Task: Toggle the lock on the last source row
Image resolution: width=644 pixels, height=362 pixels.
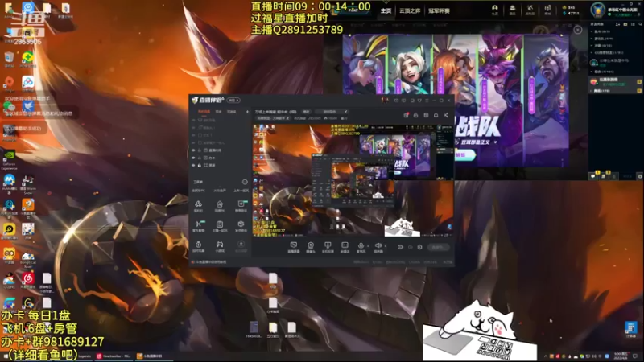Action: (x=200, y=165)
